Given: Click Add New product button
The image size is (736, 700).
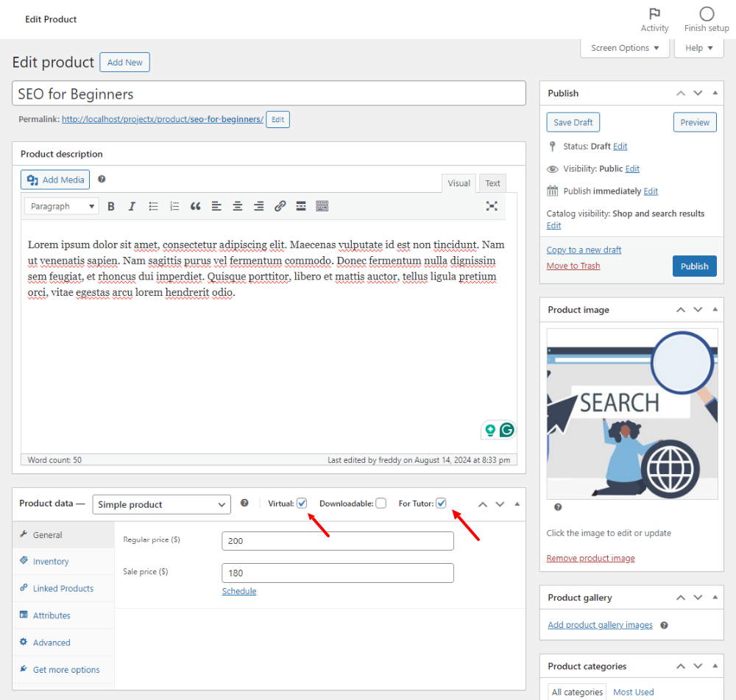Looking at the screenshot, I should tap(124, 63).
